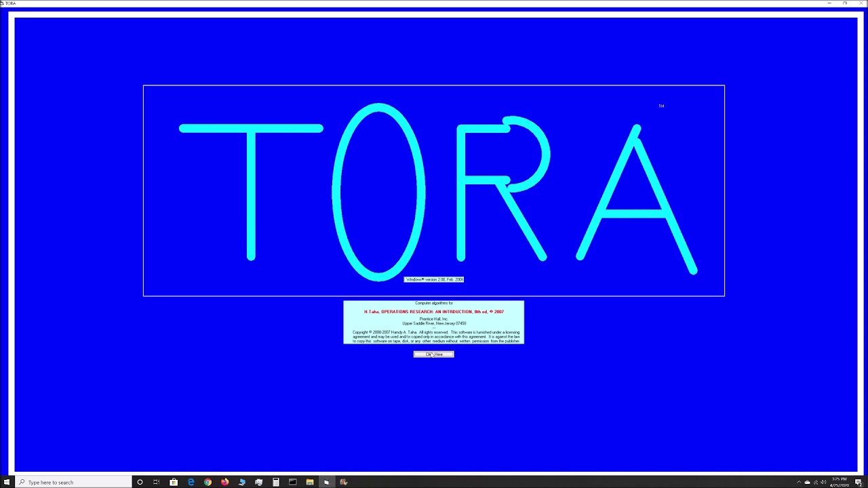The width and height of the screenshot is (868, 488).
Task: Open the clock showing 4/25/2020
Action: 839,482
